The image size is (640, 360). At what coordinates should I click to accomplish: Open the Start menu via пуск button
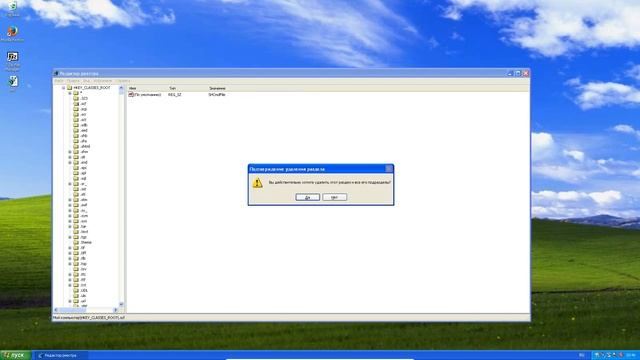click(x=16, y=355)
